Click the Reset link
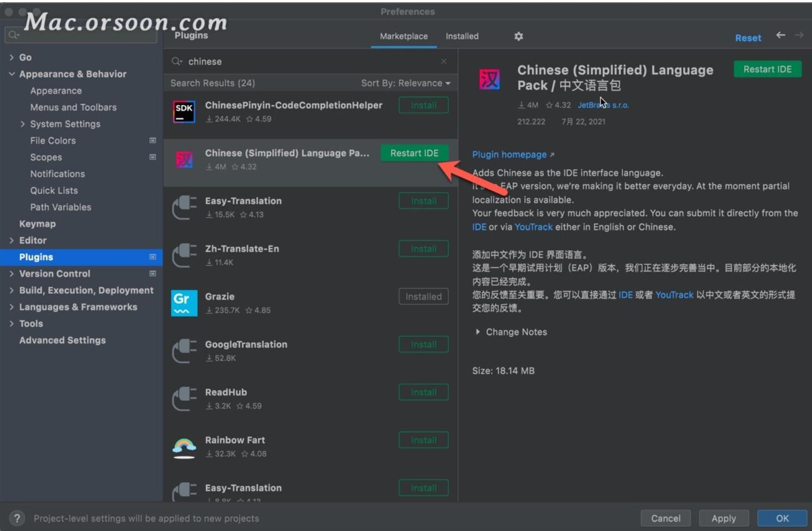812x531 pixels. point(748,38)
